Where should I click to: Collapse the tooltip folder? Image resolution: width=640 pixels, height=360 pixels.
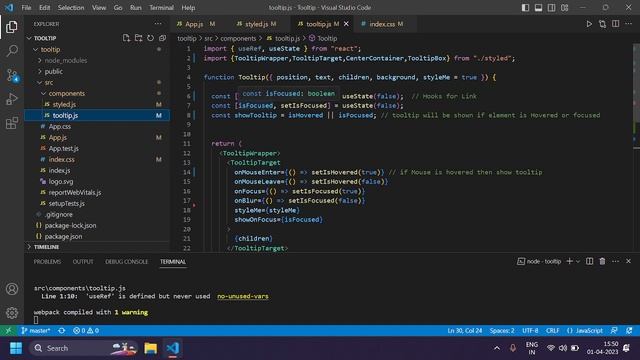[36, 49]
